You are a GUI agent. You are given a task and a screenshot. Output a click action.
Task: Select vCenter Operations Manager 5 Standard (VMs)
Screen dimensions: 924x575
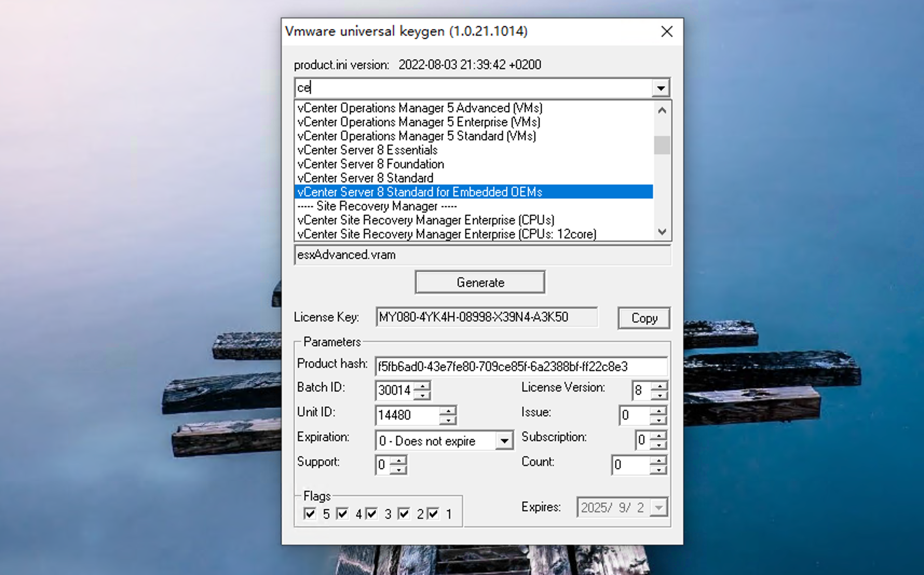(x=474, y=136)
